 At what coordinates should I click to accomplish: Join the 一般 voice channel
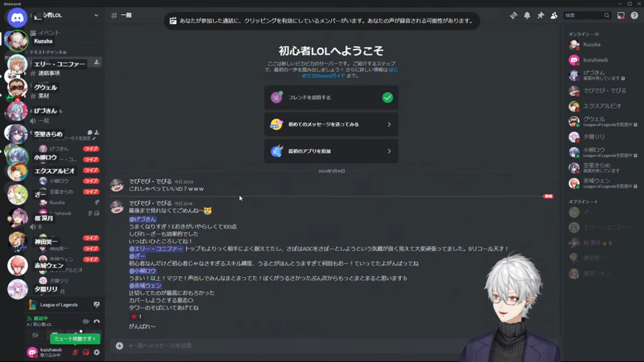[44, 121]
